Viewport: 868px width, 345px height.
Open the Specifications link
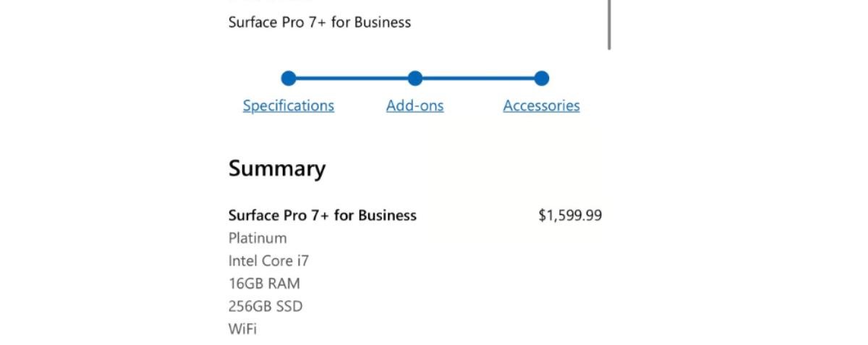[289, 106]
